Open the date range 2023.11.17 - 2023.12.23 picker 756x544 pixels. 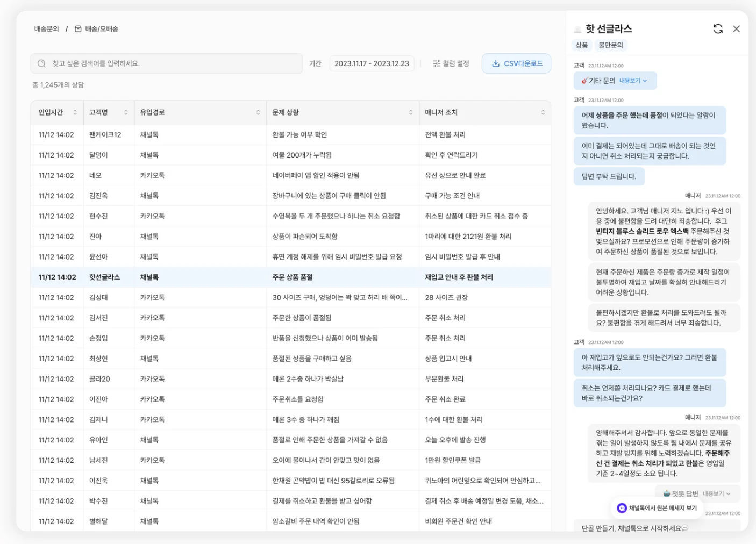(372, 63)
